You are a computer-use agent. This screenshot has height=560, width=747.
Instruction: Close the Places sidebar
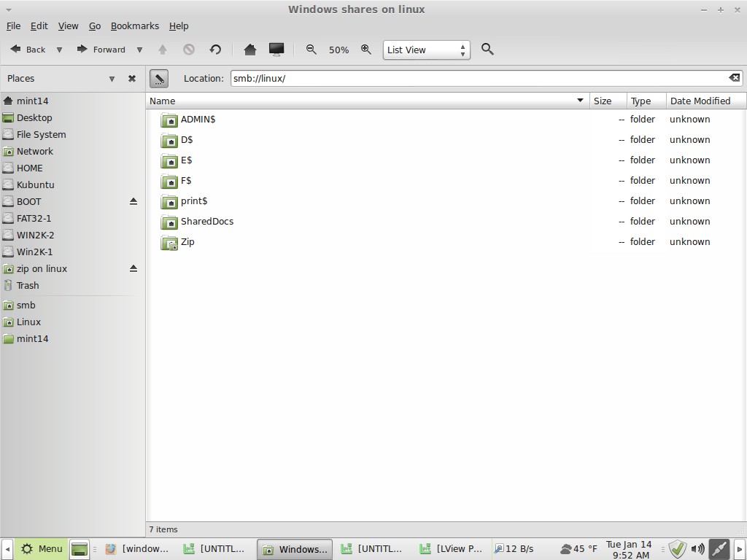tap(132, 79)
